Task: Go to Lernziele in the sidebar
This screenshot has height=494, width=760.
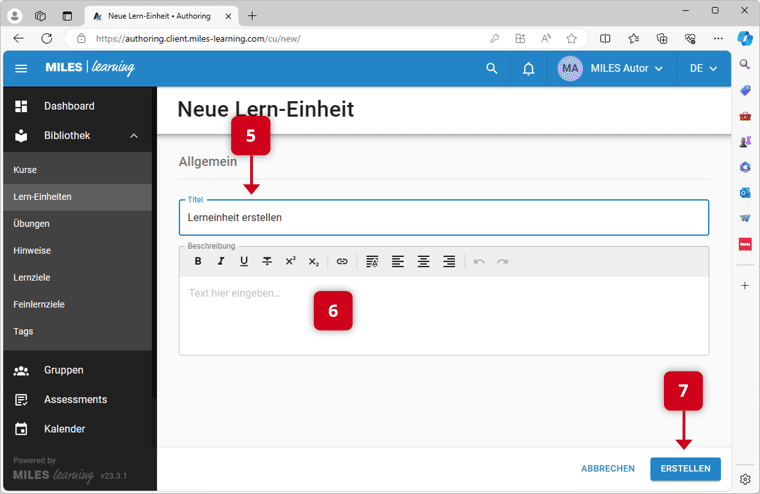Action: [31, 277]
